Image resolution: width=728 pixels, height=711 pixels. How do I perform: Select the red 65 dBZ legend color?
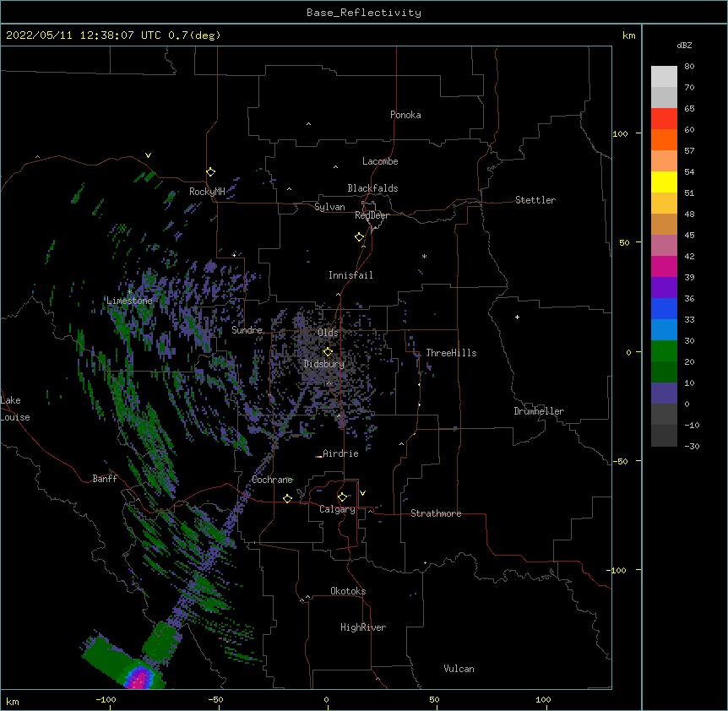point(664,118)
